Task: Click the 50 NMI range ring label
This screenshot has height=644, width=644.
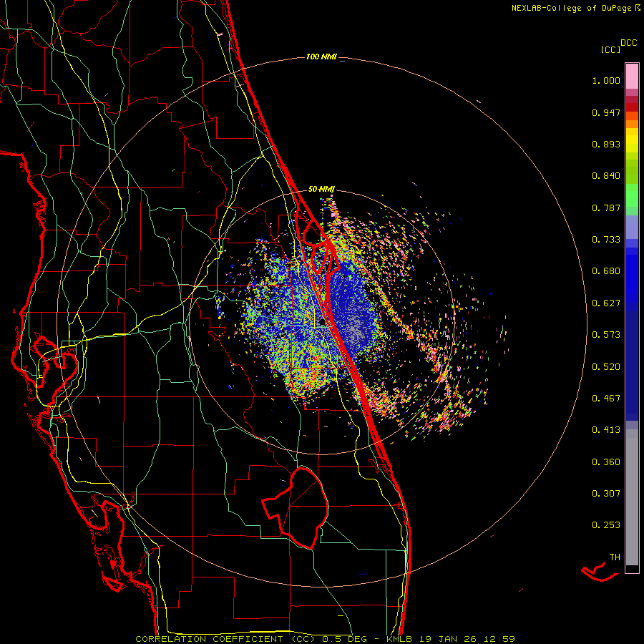Action: tap(321, 189)
